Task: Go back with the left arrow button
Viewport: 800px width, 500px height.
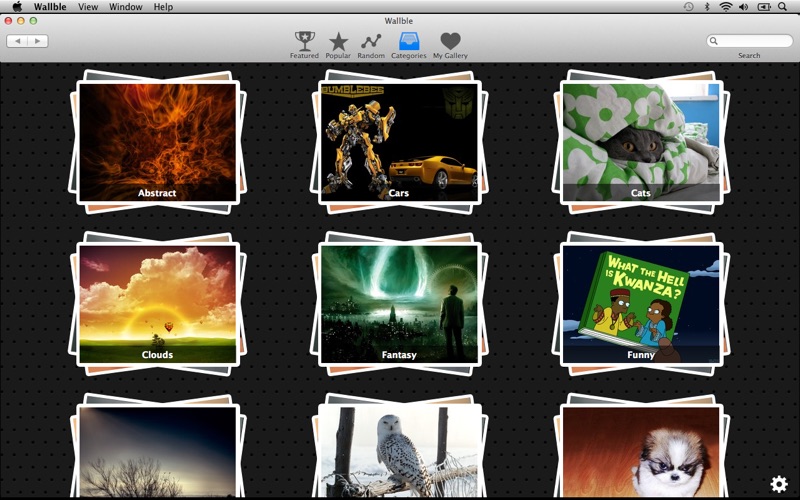Action: click(17, 41)
